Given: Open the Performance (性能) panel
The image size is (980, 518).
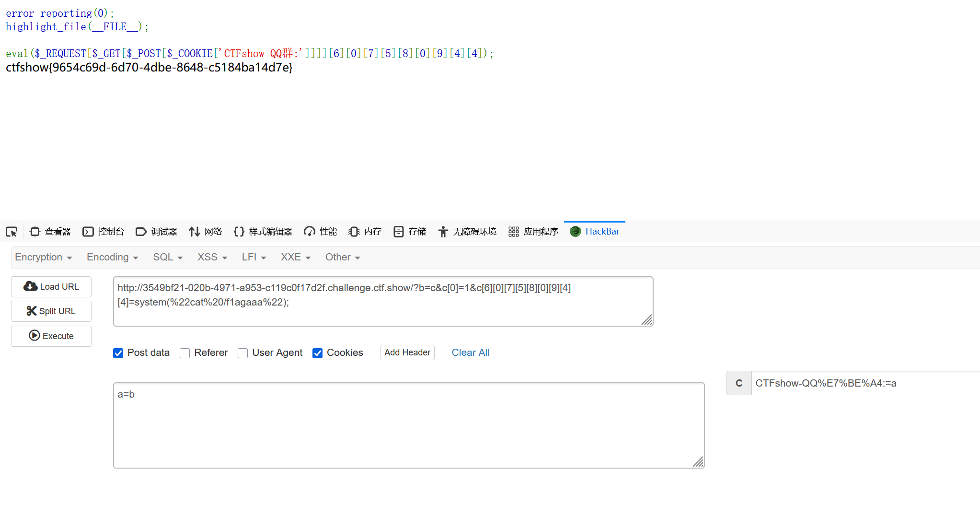Looking at the screenshot, I should point(321,232).
